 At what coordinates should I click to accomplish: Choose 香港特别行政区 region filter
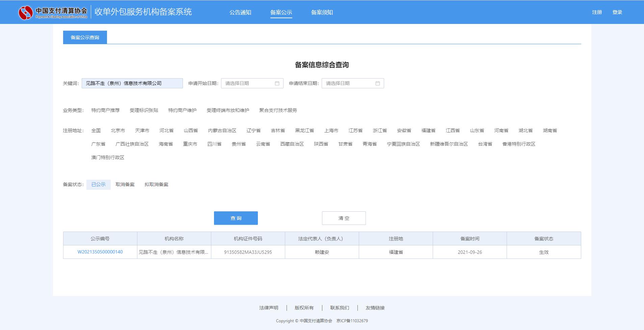pos(519,144)
